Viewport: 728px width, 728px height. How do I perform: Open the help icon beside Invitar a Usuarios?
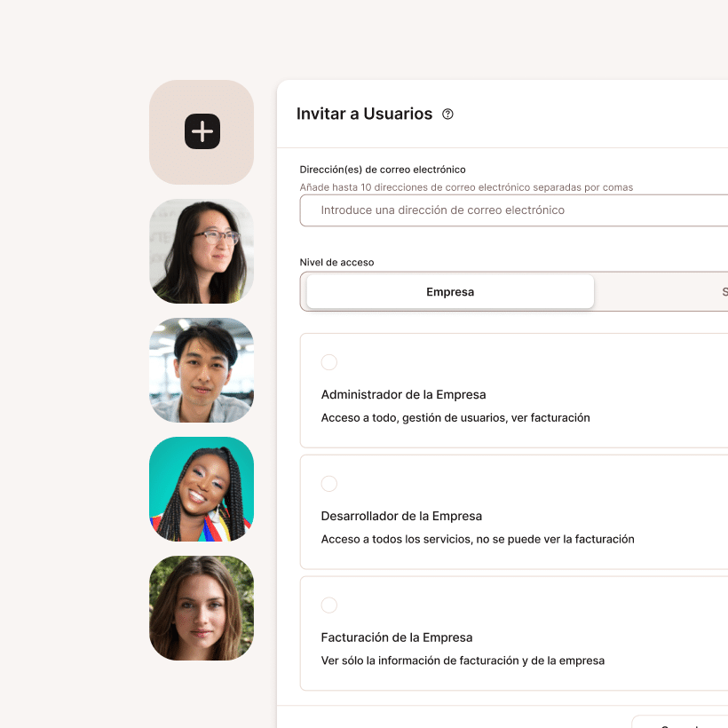tap(447, 114)
